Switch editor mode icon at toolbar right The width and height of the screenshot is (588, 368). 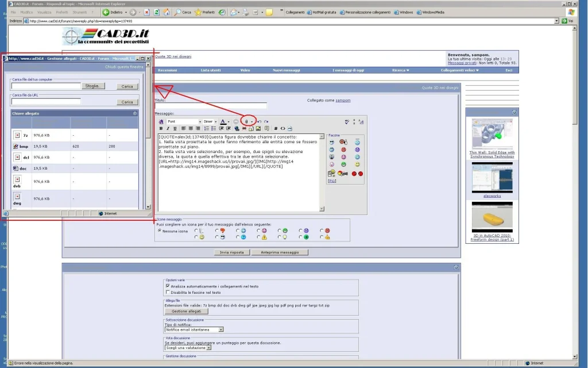coord(361,122)
